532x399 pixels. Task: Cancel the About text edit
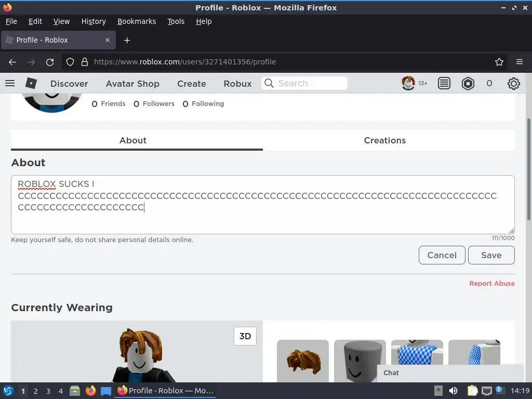442,255
